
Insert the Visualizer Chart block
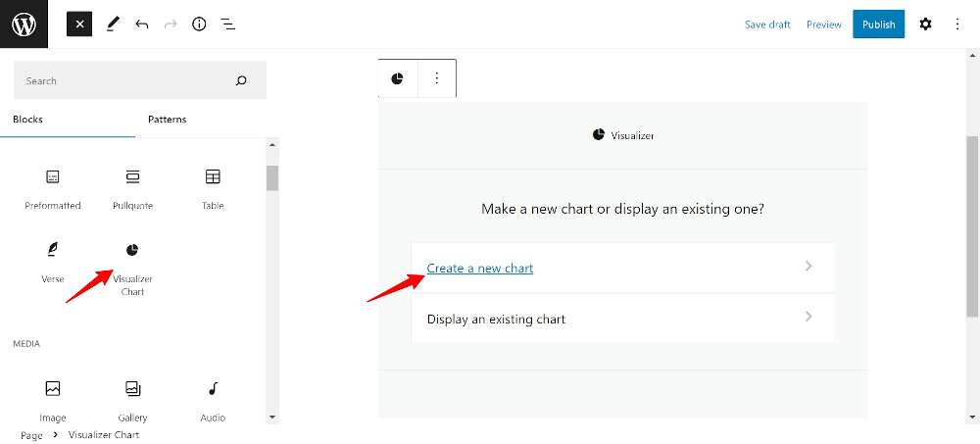(132, 269)
